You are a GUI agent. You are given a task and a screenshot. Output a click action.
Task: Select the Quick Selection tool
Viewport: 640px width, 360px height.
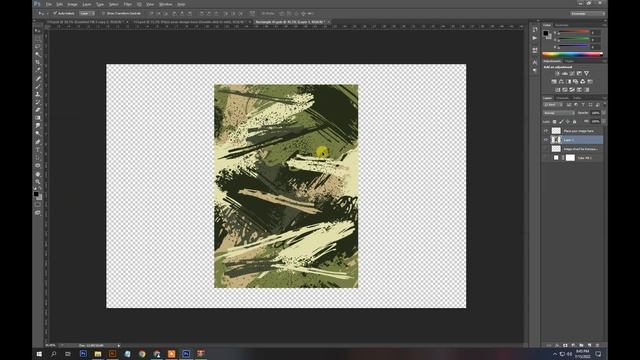(38, 54)
